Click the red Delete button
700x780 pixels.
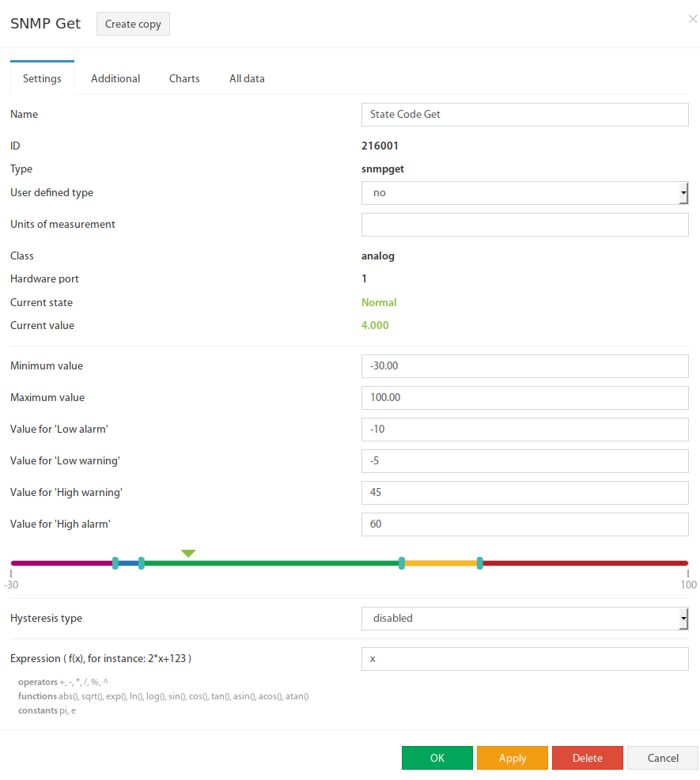pyautogui.click(x=587, y=758)
